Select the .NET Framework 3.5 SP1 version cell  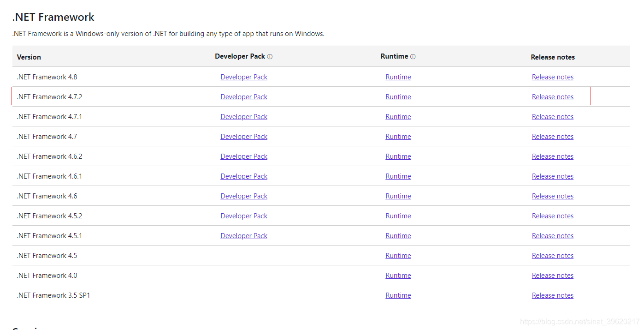53,295
